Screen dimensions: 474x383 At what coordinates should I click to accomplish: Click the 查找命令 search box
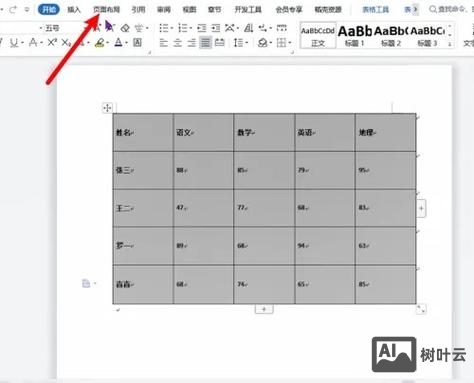450,9
